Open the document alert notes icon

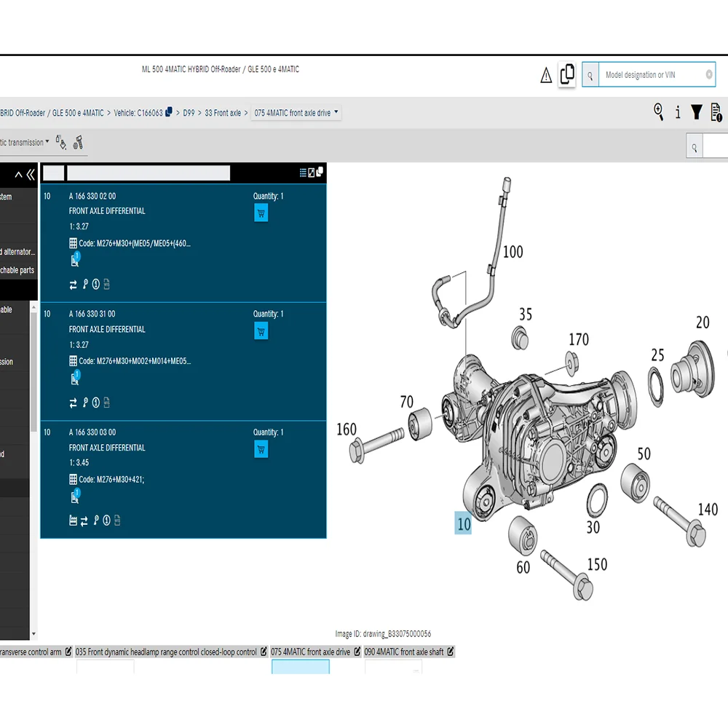pos(716,112)
